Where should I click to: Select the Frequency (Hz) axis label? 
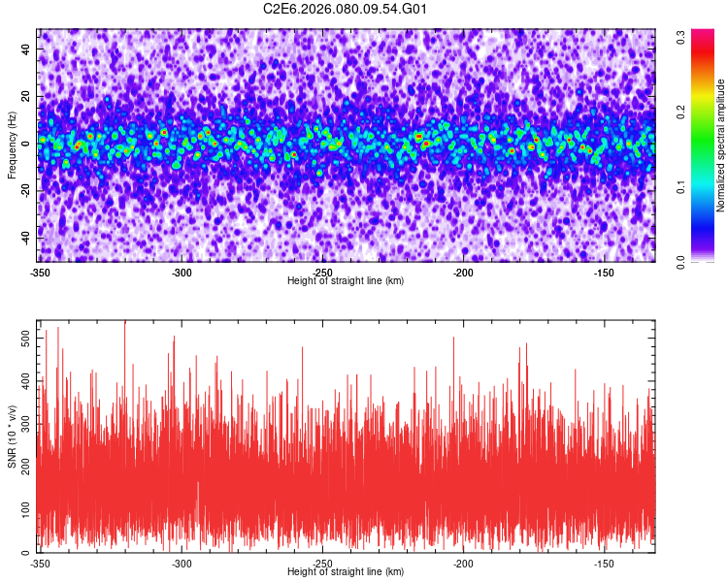tap(12, 145)
